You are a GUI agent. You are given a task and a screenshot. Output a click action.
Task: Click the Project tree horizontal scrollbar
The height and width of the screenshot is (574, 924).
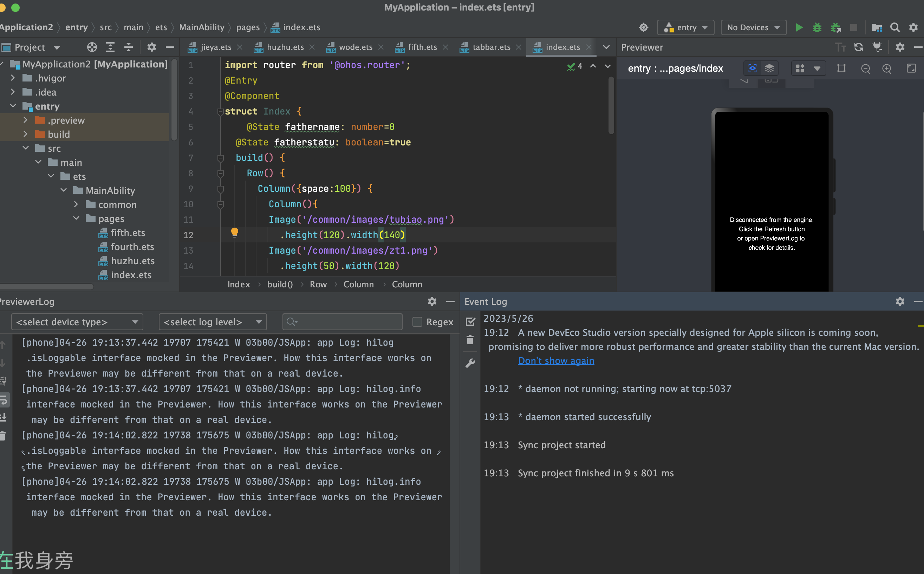46,287
